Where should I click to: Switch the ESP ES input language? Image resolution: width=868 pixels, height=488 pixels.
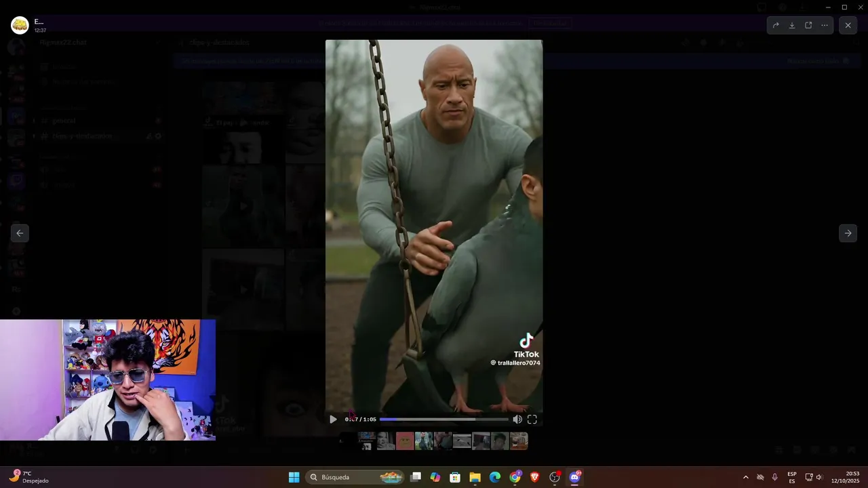coord(792,477)
